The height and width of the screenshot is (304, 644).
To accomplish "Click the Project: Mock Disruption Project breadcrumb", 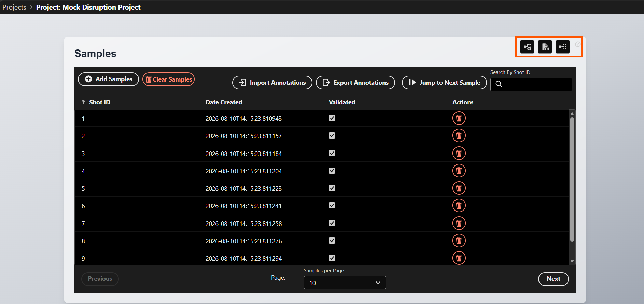I will [88, 7].
